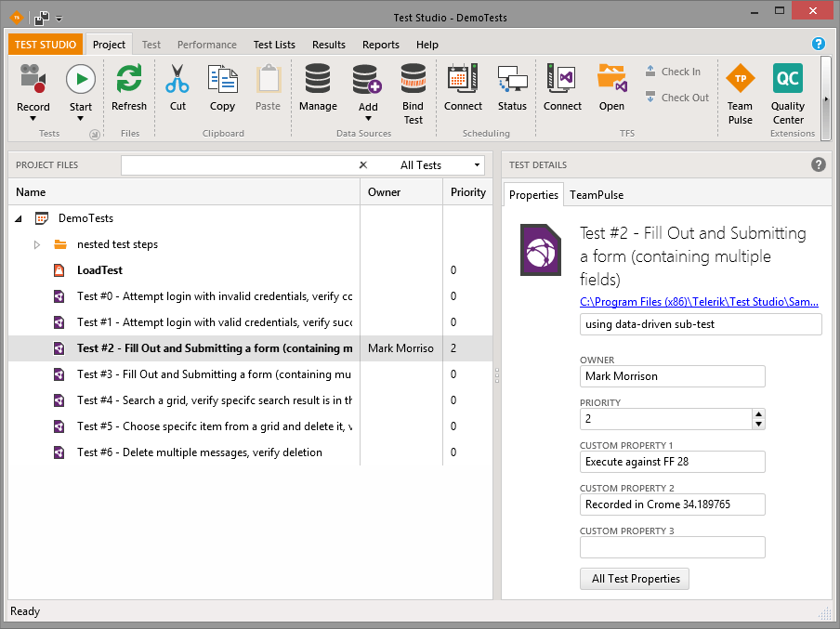
Task: Click the Test Studio app logo icon
Action: pyautogui.click(x=17, y=18)
